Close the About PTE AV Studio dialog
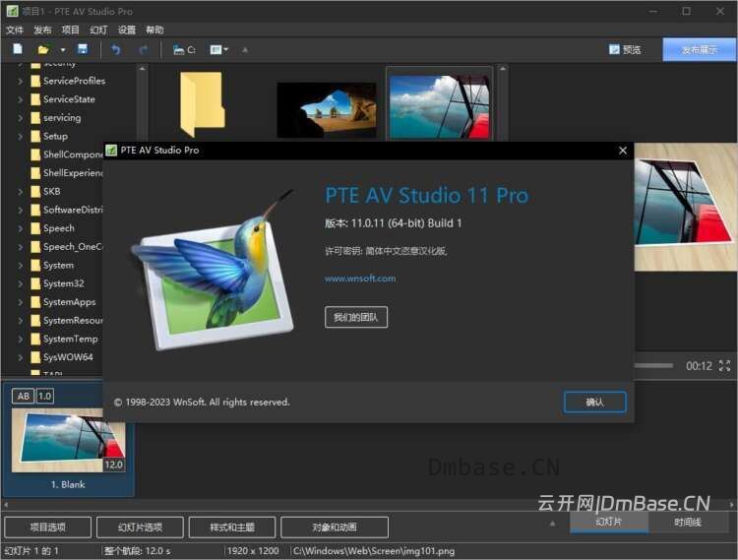738x560 pixels. click(x=622, y=151)
